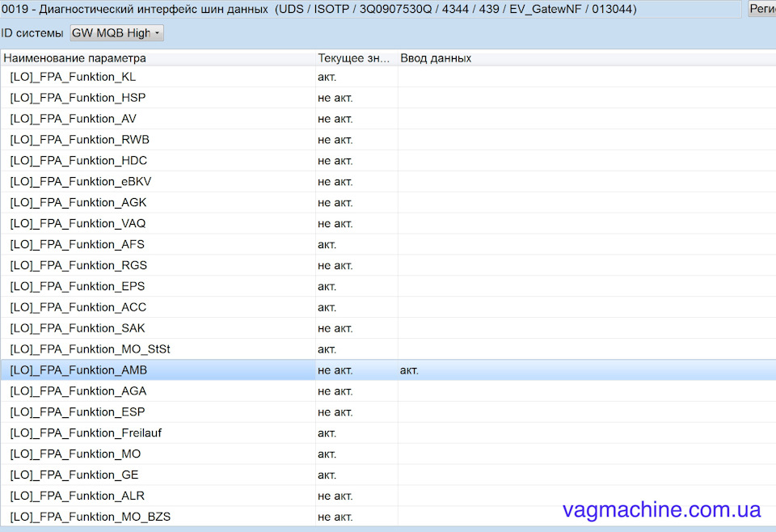Click the input data cell for FPA_Funktion_ESP
Viewport: 776px width, 532px height.
tap(587, 412)
